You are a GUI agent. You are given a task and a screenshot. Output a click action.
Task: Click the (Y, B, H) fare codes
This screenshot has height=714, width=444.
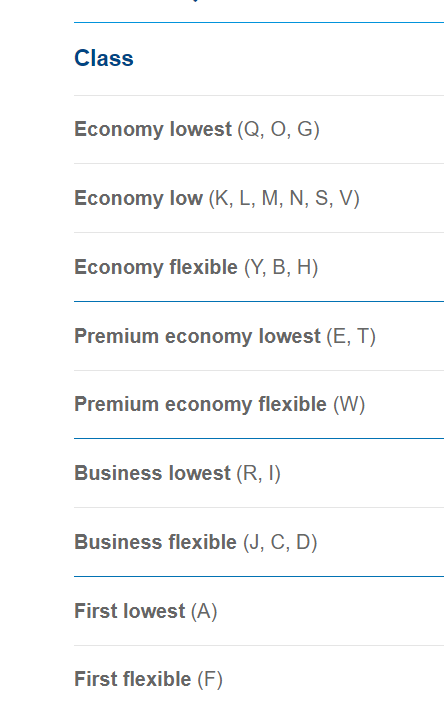281,268
